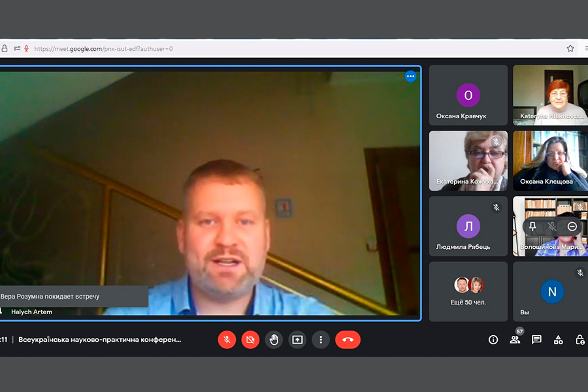Open meeting details info icon
588x392 pixels.
click(493, 340)
